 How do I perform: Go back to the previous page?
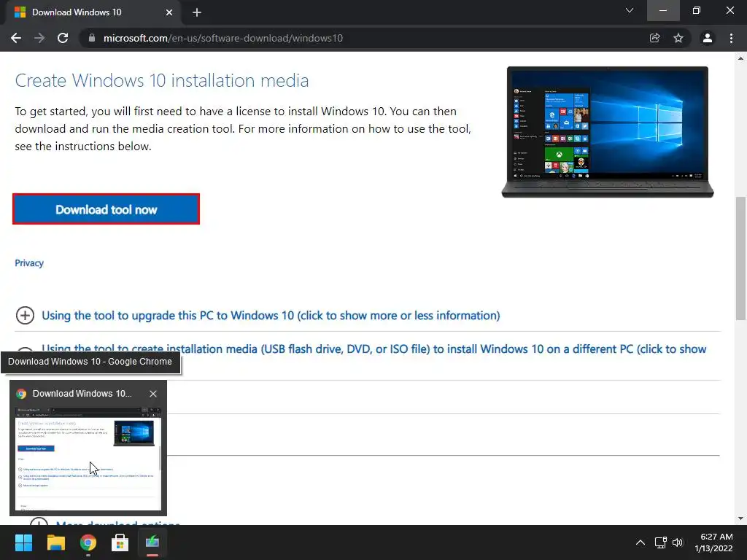click(16, 38)
